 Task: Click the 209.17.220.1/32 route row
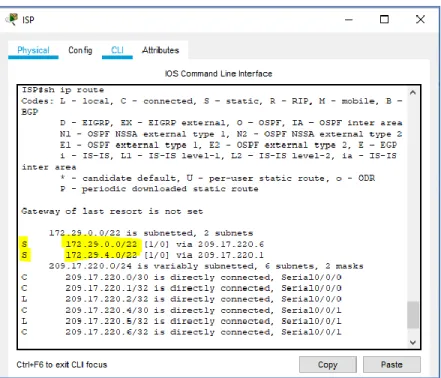click(181, 288)
